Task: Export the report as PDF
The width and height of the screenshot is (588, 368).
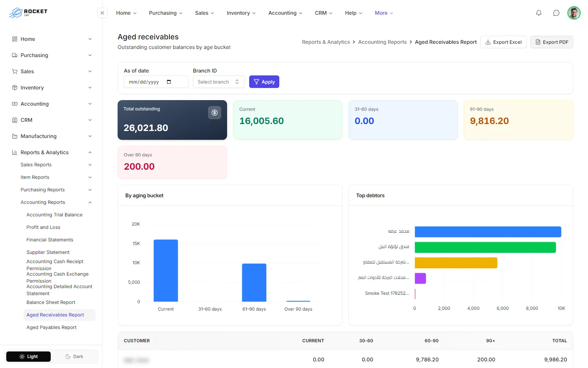Action: pyautogui.click(x=552, y=42)
